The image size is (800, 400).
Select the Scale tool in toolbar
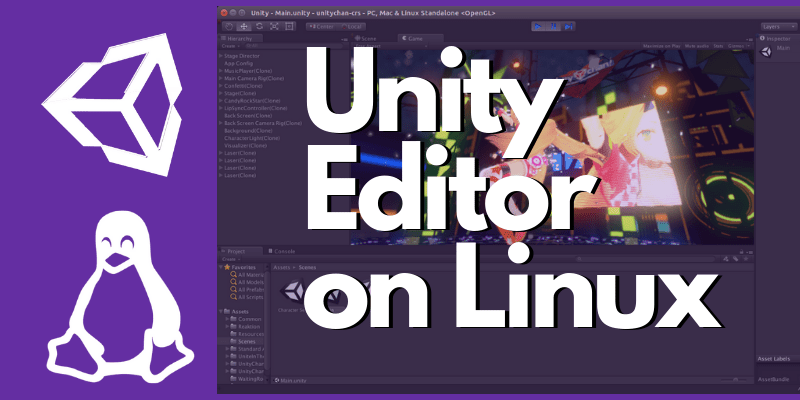coord(274,27)
